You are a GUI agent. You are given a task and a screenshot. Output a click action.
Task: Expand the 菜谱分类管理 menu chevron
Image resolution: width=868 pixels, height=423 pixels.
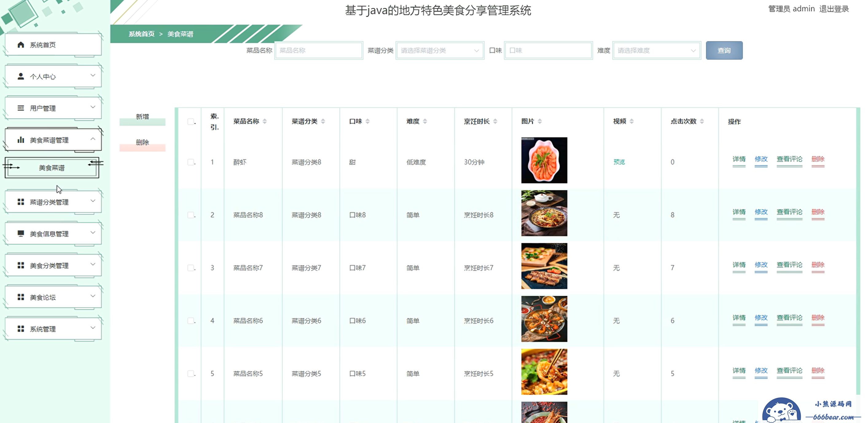click(93, 201)
